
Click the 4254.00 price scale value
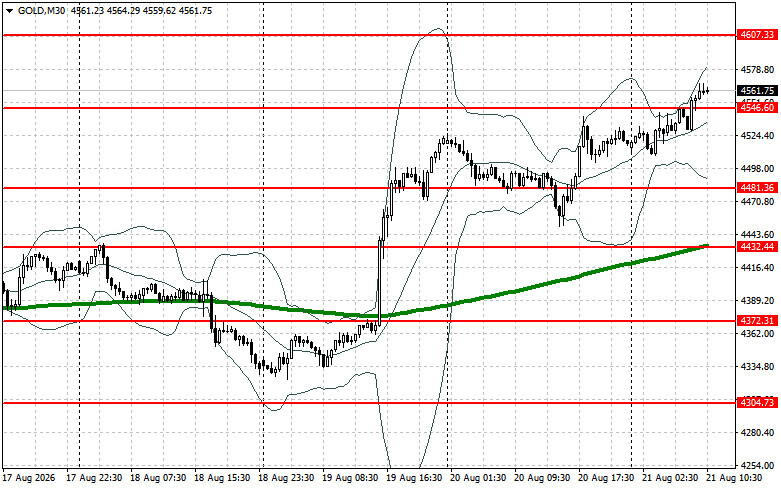click(757, 466)
